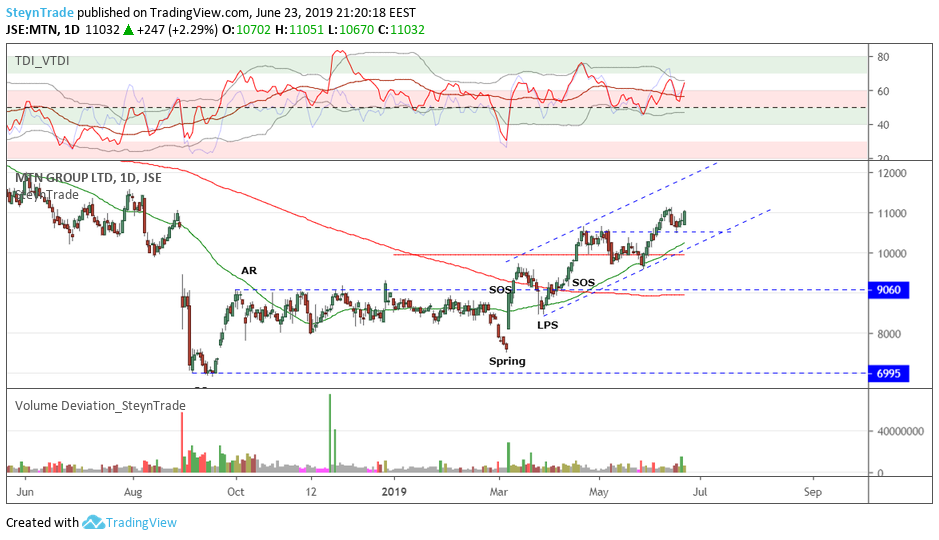Click the tall red volume bar in September
This screenshot has height=540, width=939.
(182, 442)
